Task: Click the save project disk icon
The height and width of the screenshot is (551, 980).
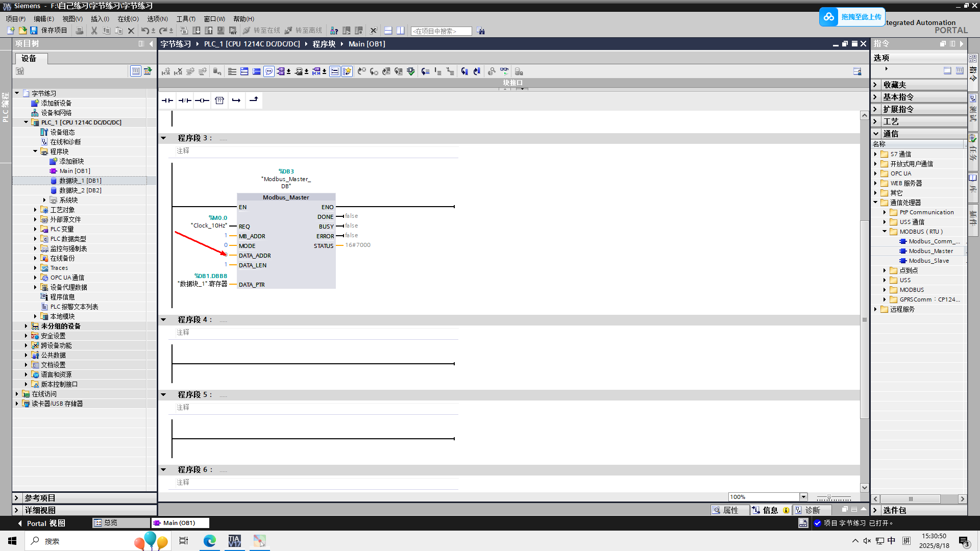Action: pyautogui.click(x=34, y=31)
